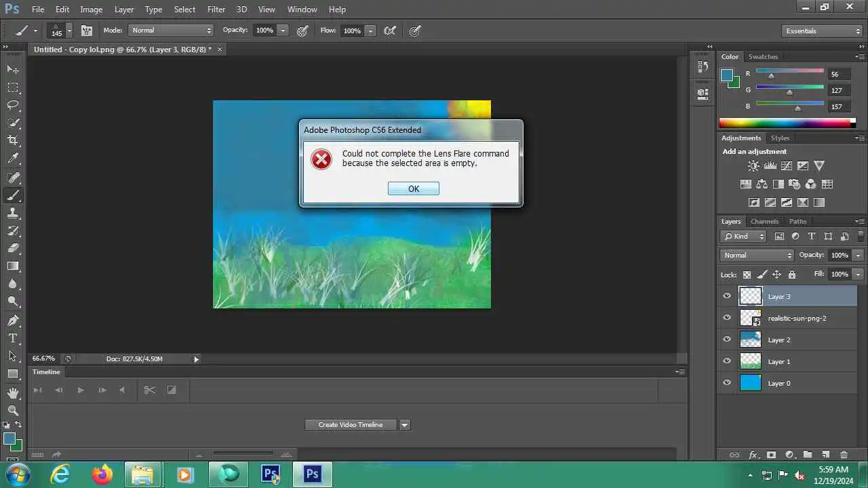The width and height of the screenshot is (868, 488).
Task: Select the Move tool
Action: click(x=13, y=69)
